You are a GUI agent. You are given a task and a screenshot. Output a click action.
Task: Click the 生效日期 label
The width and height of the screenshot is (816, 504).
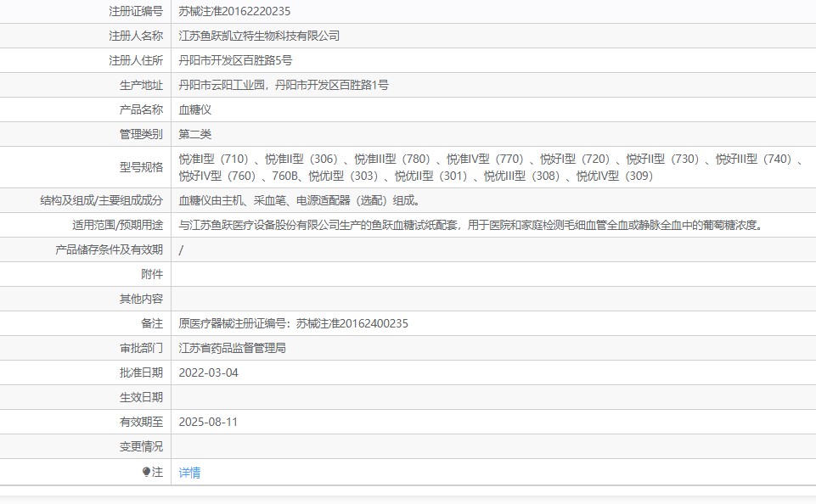141,397
